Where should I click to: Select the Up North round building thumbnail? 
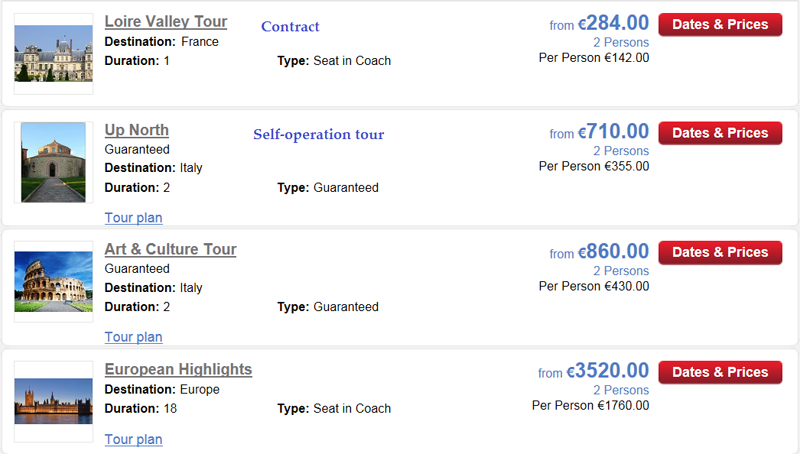(x=54, y=162)
